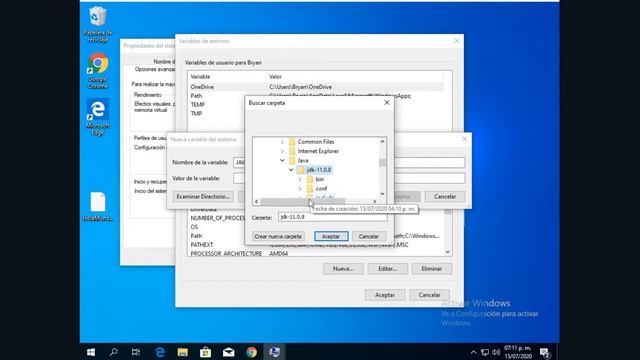Click folder tree horizontal scroll left arrow
Viewport: 640px width, 360px height.
tap(256, 201)
